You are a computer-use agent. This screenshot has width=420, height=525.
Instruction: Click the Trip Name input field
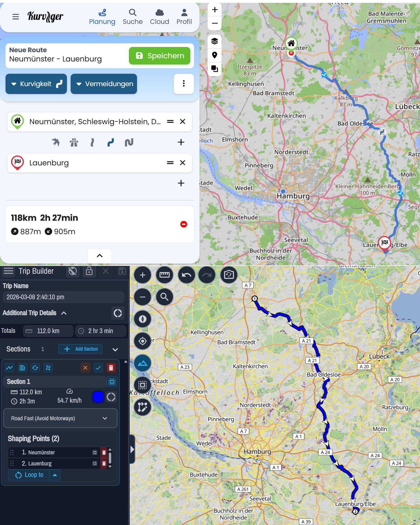[x=63, y=297]
